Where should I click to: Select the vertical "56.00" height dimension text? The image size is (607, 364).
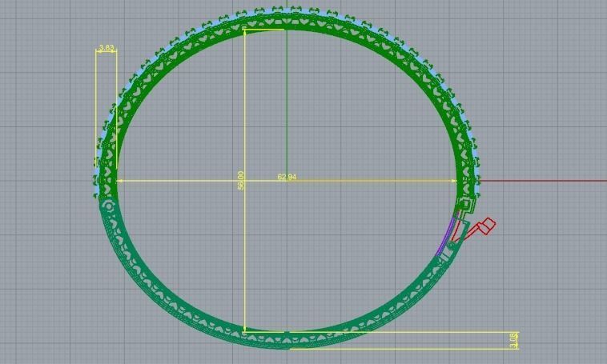click(x=241, y=180)
